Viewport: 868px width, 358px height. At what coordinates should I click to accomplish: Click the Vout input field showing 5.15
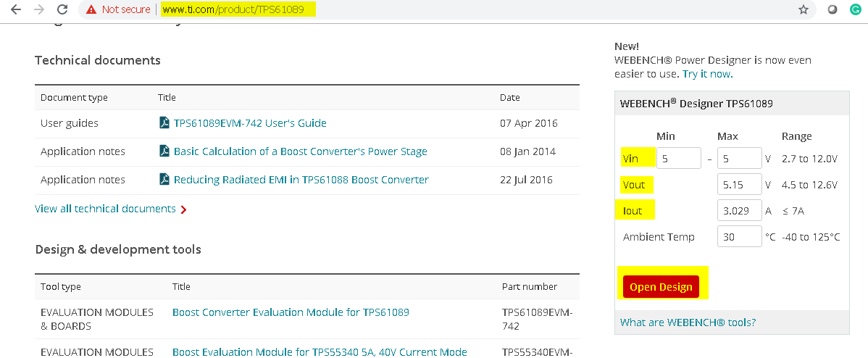(740, 184)
